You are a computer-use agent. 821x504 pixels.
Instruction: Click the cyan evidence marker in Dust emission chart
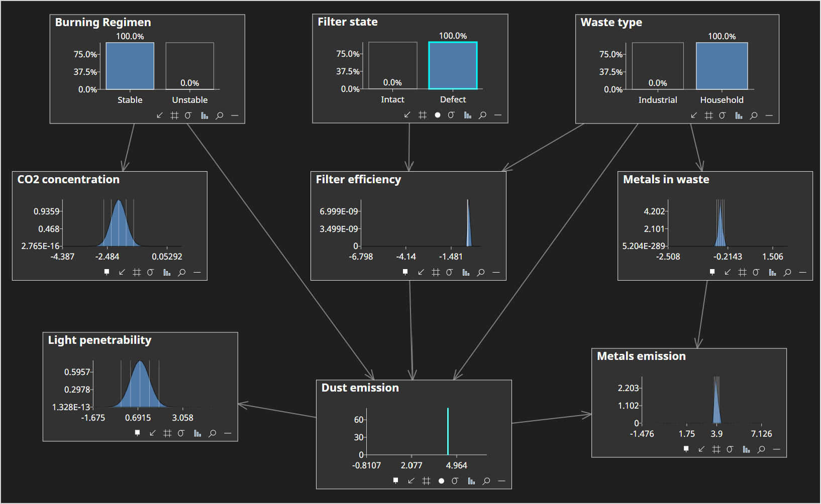point(448,432)
